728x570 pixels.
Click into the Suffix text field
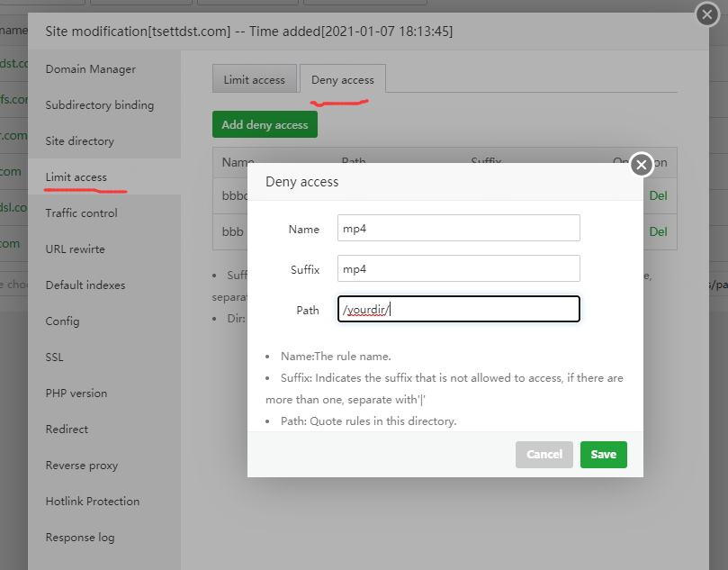(458, 268)
